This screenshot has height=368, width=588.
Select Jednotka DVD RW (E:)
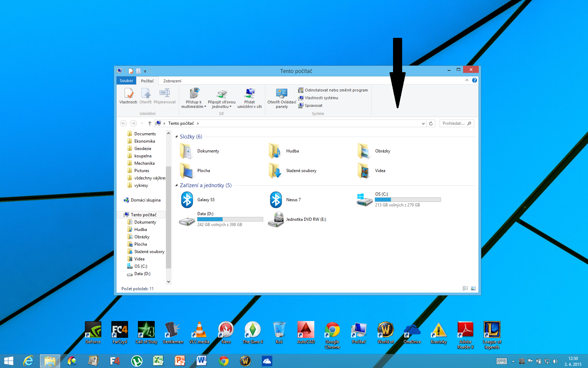[x=297, y=219]
